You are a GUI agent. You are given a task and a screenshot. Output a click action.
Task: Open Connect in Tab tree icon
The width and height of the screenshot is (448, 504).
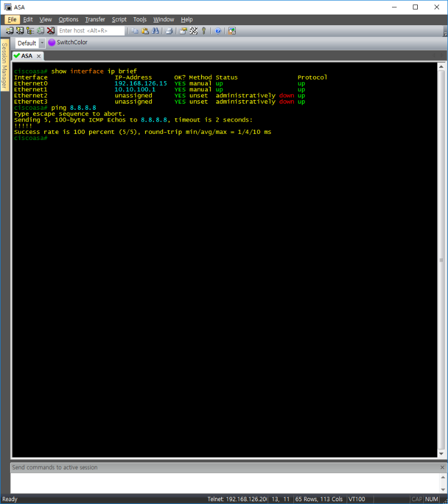(x=30, y=31)
